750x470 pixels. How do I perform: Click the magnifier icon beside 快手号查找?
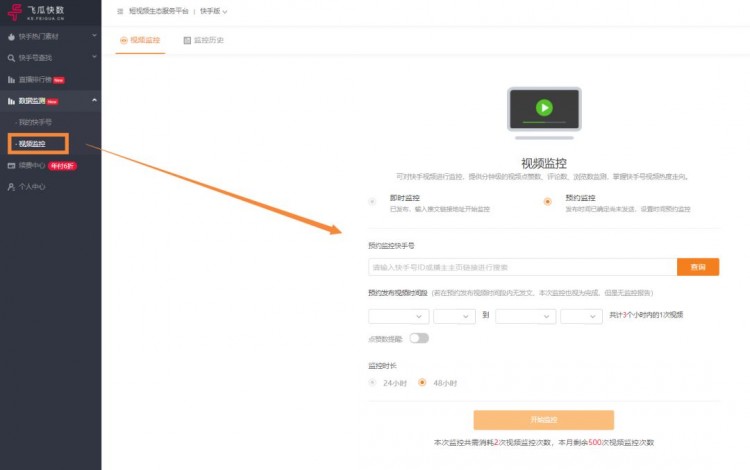pyautogui.click(x=11, y=58)
